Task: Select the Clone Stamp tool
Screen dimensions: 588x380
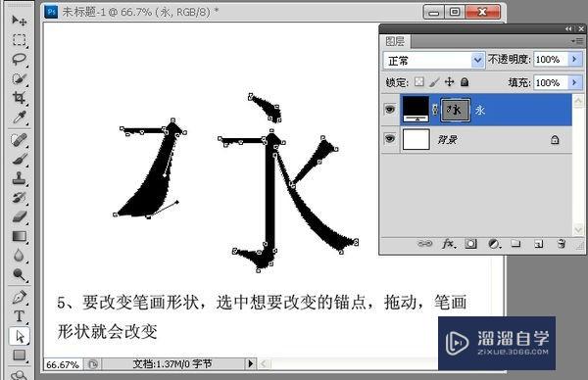Action: point(20,179)
